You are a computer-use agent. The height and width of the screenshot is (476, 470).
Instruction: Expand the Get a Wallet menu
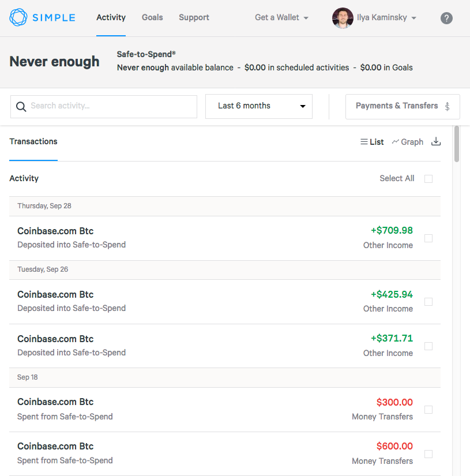tap(281, 18)
